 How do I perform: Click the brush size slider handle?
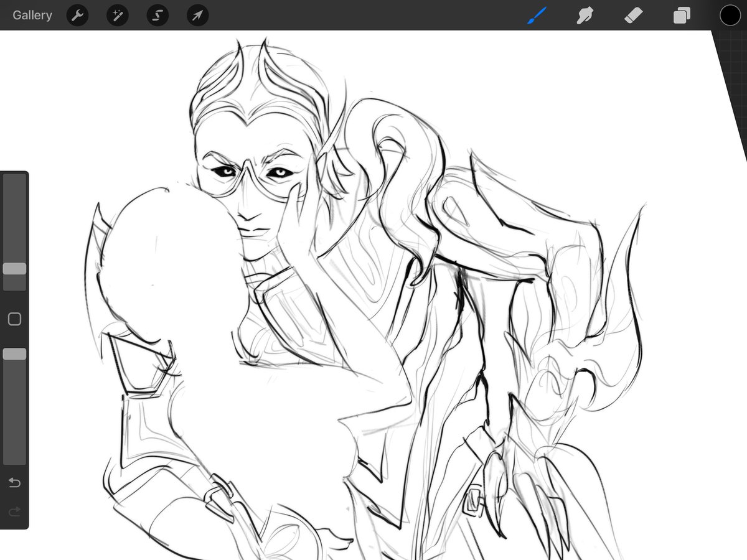pyautogui.click(x=14, y=269)
